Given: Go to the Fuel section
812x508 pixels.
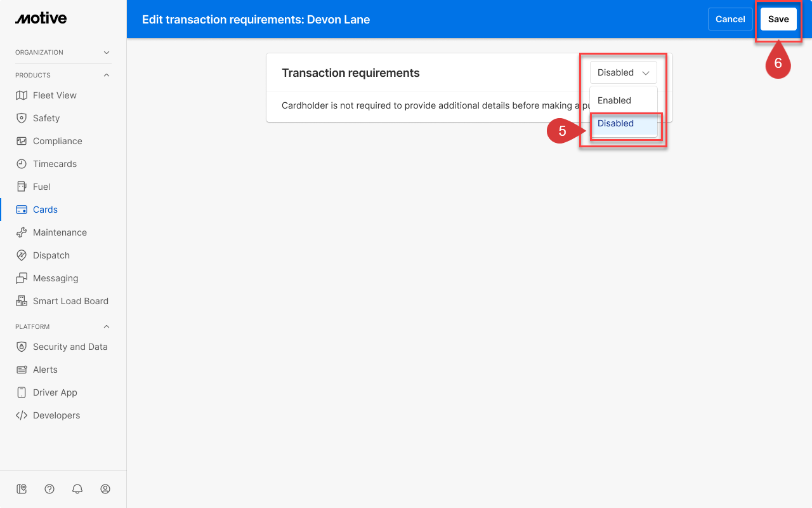Looking at the screenshot, I should 41,187.
